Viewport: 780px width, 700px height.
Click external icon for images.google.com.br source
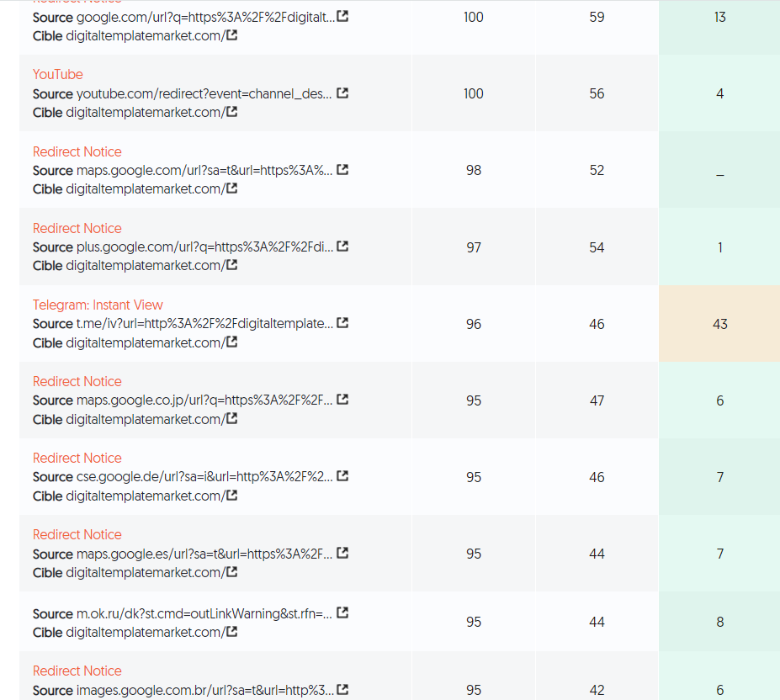pos(342,690)
